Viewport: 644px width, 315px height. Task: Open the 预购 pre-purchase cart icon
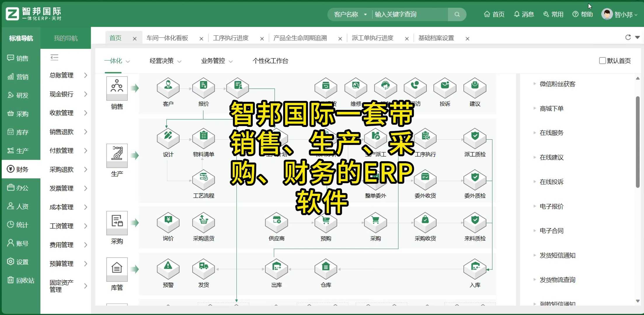(326, 223)
